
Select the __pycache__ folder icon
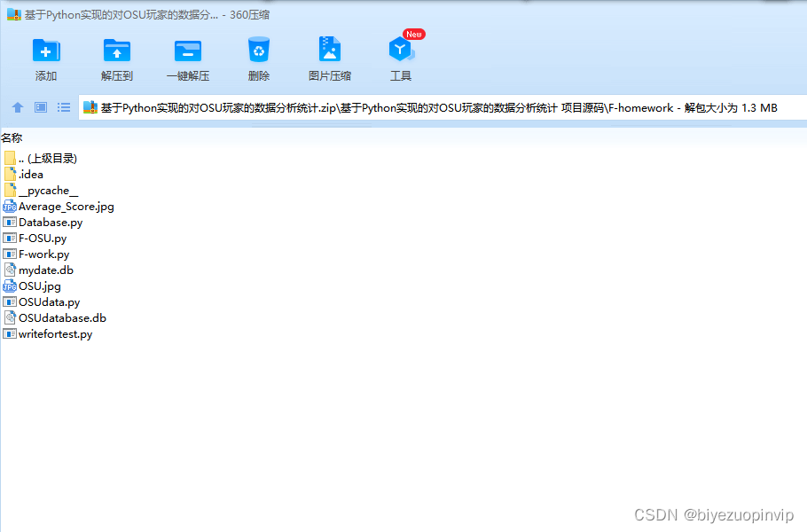[10, 190]
